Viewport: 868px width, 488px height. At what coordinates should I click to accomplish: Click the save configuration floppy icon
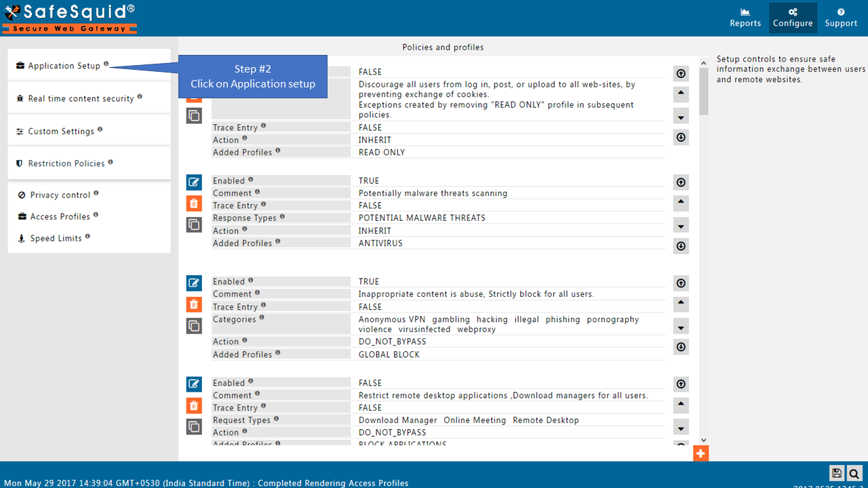pos(837,473)
